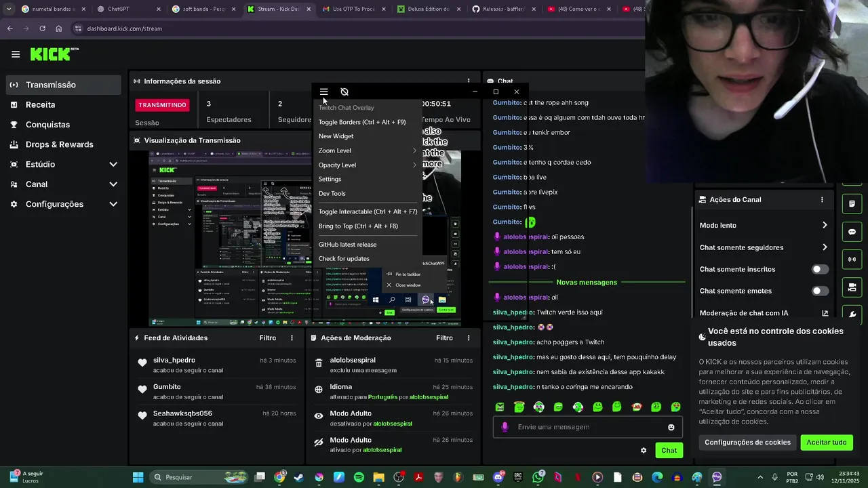Open the Windows Start menu

tap(138, 477)
